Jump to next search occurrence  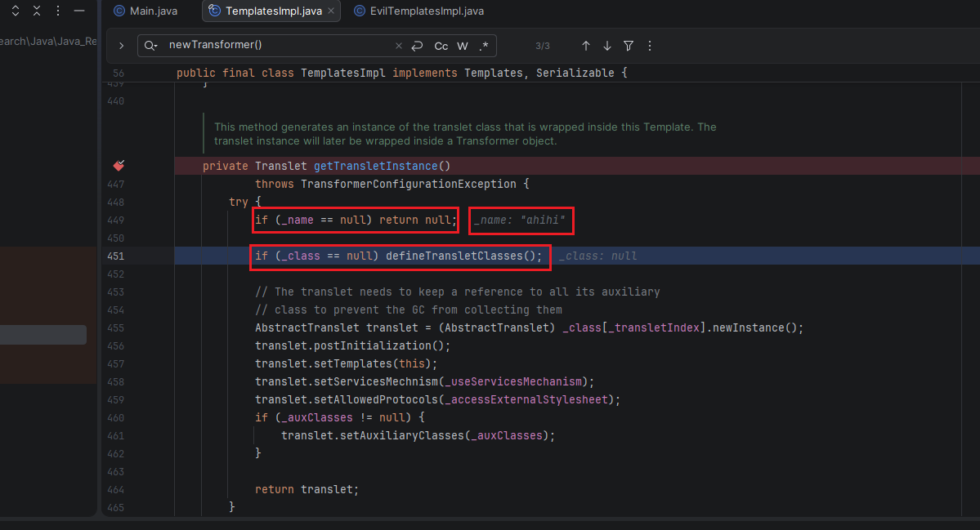[x=606, y=46]
